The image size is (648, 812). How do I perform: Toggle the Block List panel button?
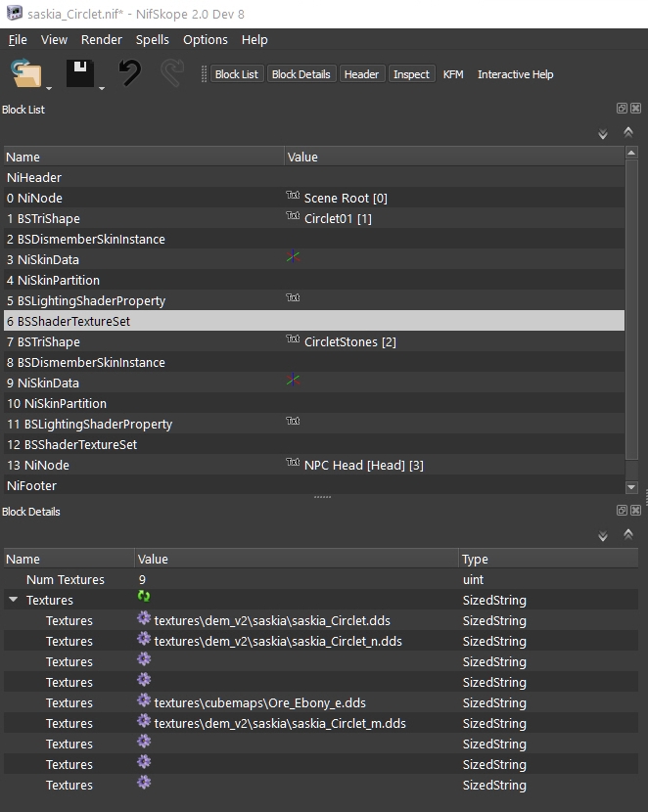[236, 74]
